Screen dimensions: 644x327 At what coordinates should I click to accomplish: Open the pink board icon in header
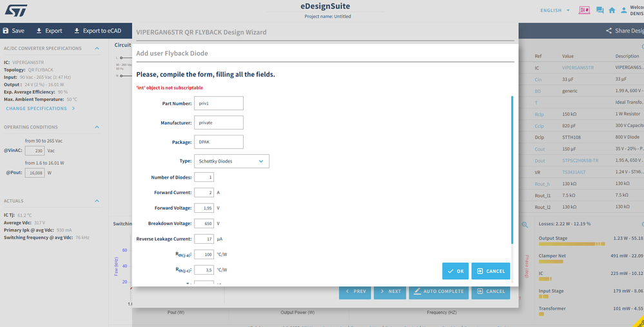[x=584, y=10]
